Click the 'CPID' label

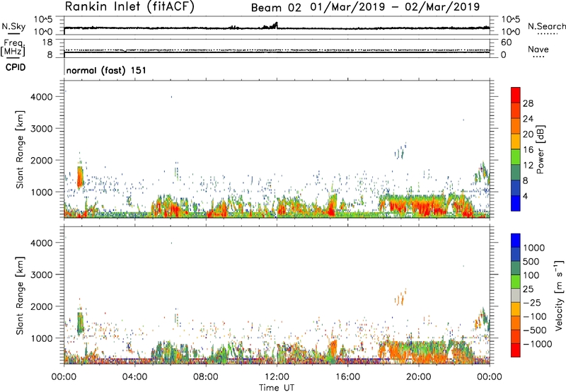(16, 67)
